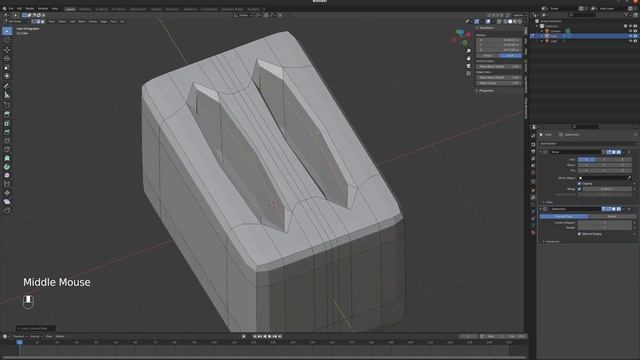The width and height of the screenshot is (640, 360).
Task: Select the Spin tool
Action: coord(7,167)
